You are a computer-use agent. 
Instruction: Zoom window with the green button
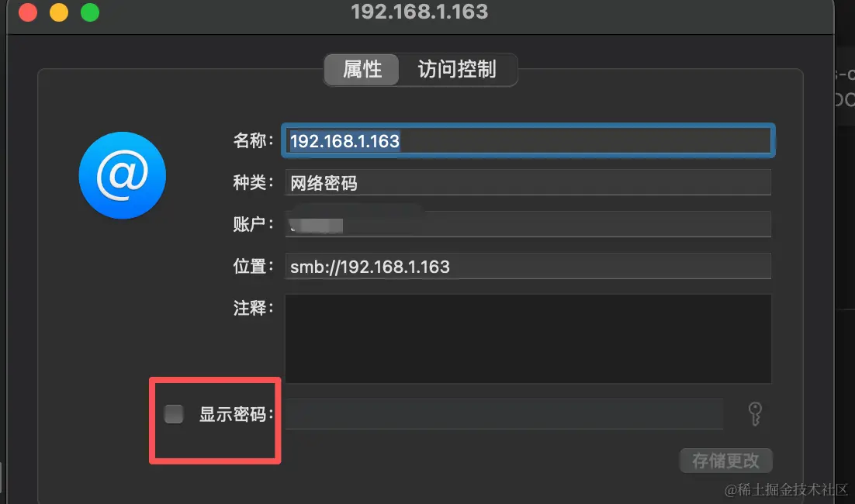[x=90, y=12]
